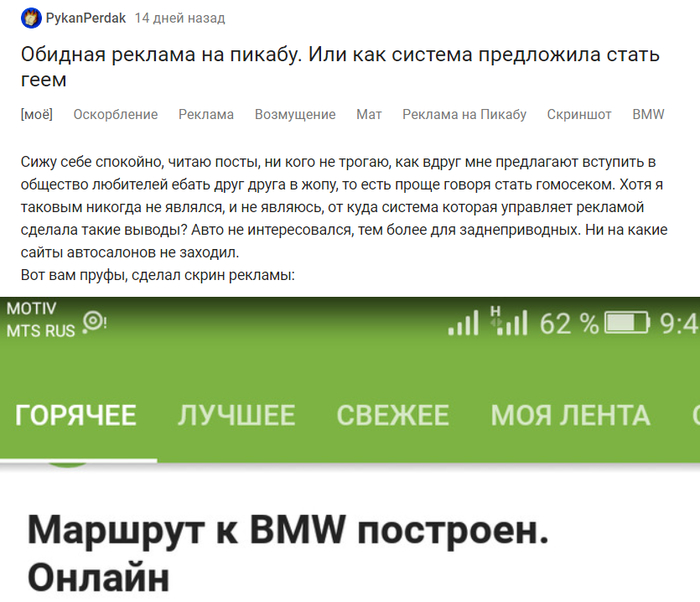Screen dimensions: 700x602
Task: Select the 'Мат' tag
Action: pos(369,114)
